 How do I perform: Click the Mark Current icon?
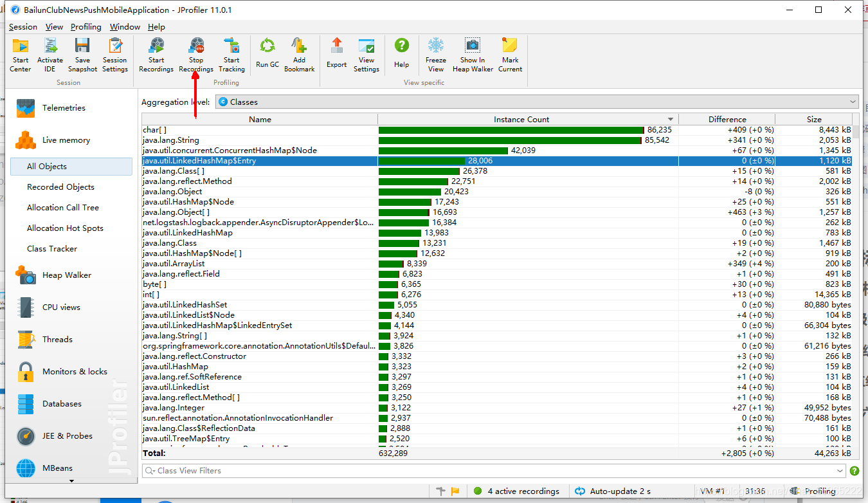(x=510, y=55)
